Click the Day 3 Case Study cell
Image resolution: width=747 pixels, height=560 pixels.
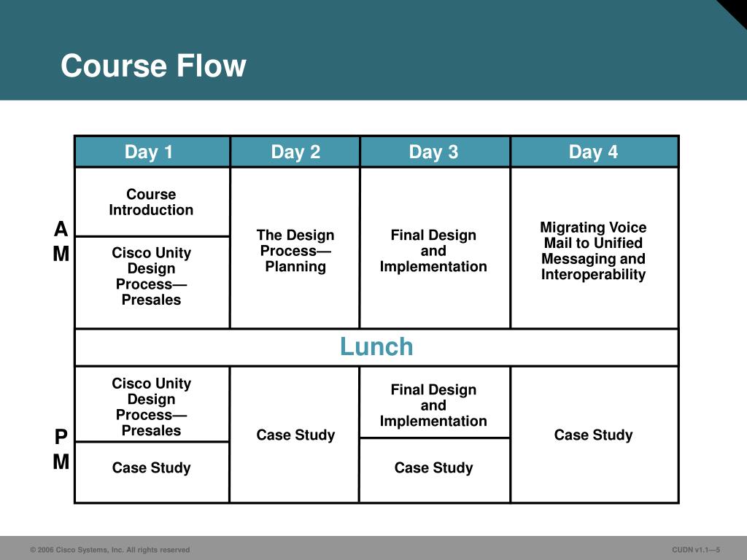[435, 470]
